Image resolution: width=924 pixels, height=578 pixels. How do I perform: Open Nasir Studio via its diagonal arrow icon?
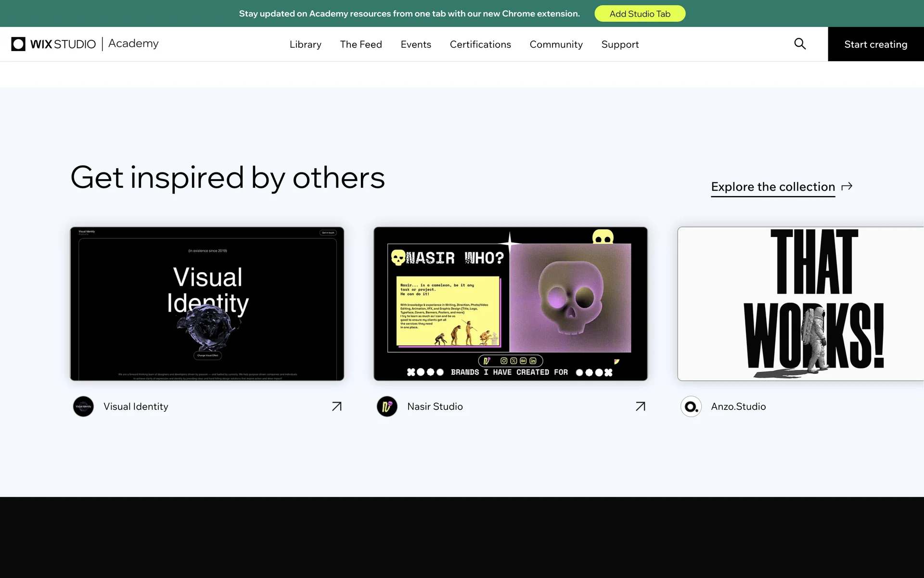(x=641, y=407)
